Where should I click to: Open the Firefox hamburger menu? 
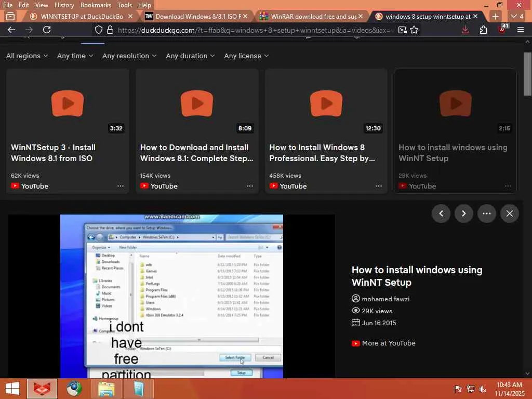click(x=521, y=30)
